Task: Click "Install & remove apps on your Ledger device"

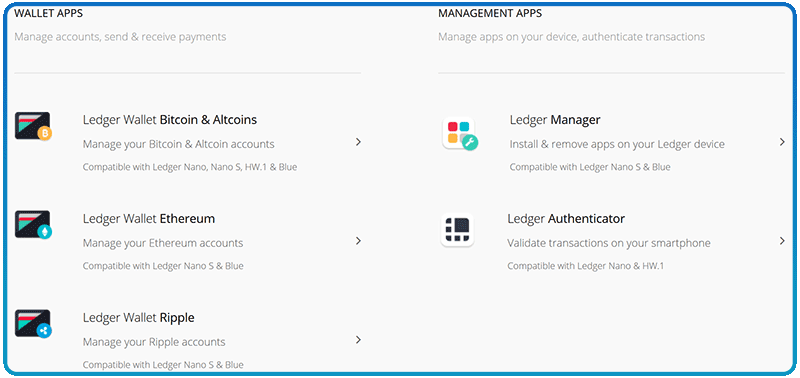Action: coord(617,144)
